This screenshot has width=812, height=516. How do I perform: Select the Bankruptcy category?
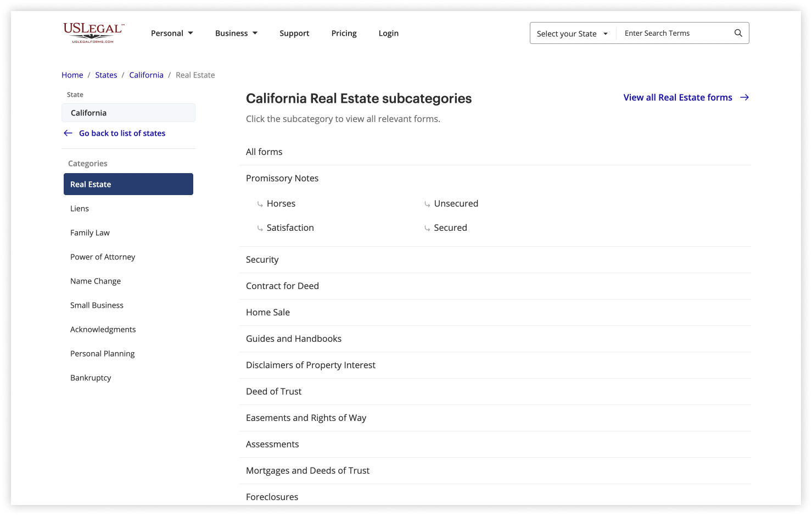pyautogui.click(x=91, y=378)
